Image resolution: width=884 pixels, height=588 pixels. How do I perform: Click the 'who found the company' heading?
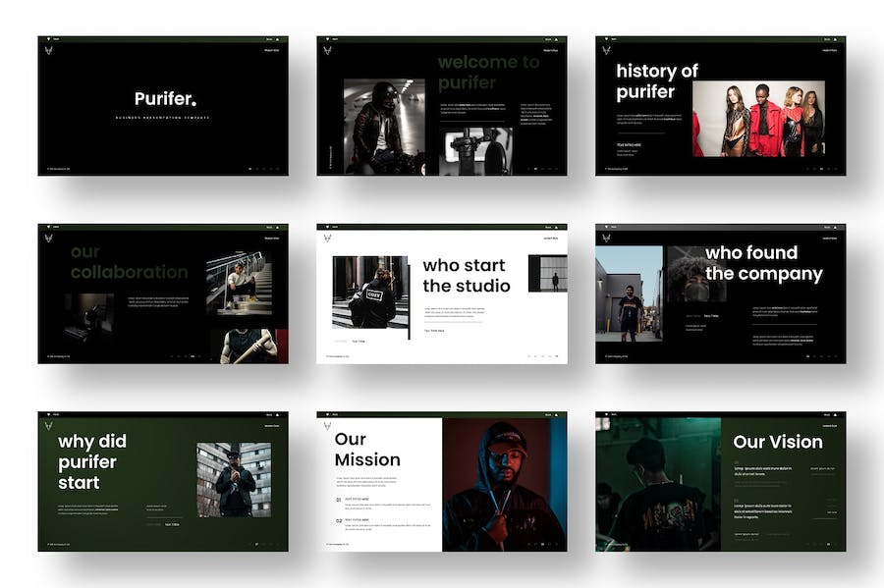[763, 263]
